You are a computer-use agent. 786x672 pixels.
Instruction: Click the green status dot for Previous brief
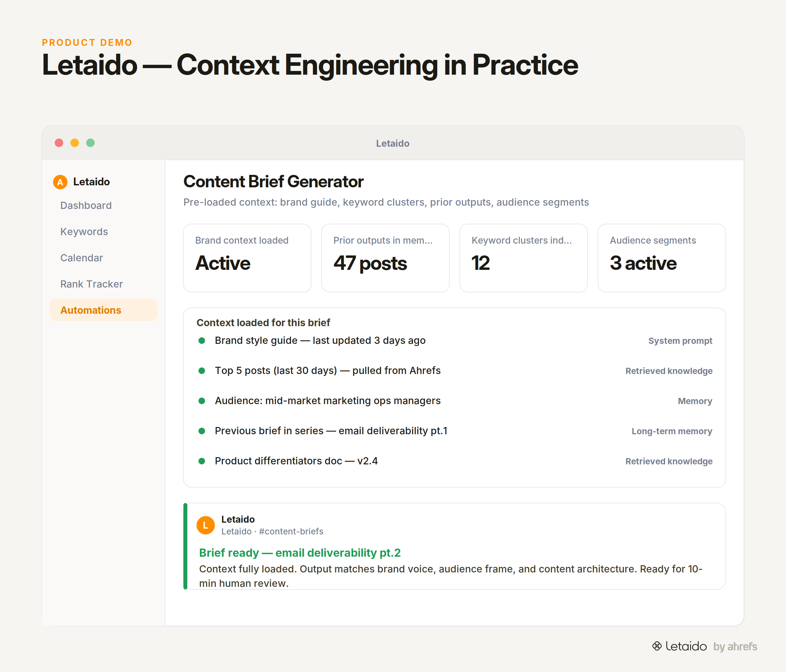point(202,431)
